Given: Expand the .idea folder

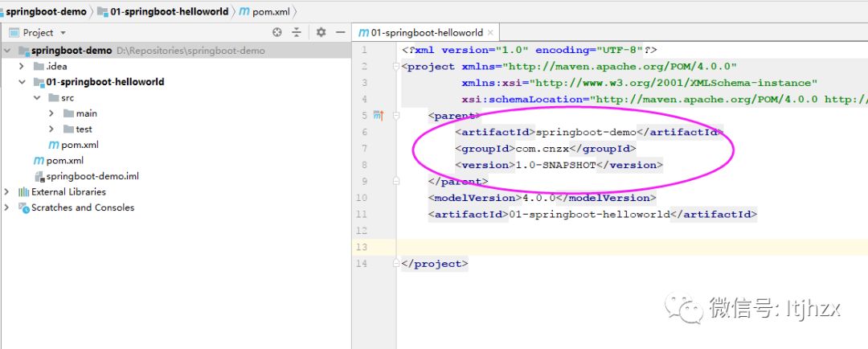Looking at the screenshot, I should [22, 66].
